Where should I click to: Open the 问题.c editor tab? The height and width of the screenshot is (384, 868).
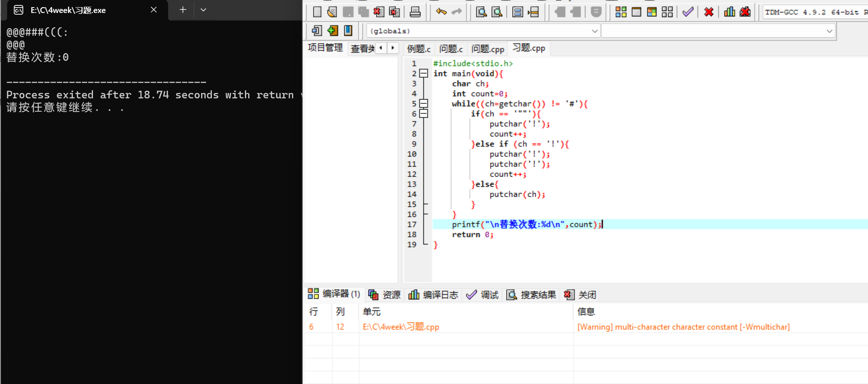pyautogui.click(x=451, y=49)
